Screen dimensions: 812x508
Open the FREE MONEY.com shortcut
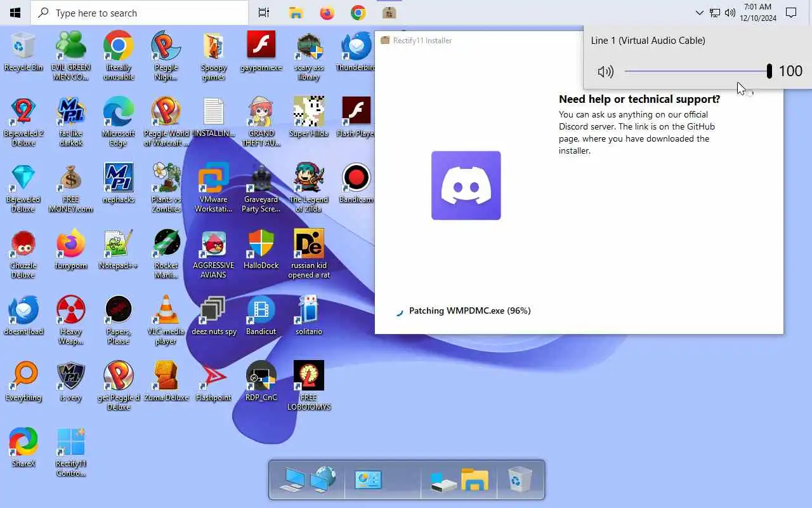(71, 188)
